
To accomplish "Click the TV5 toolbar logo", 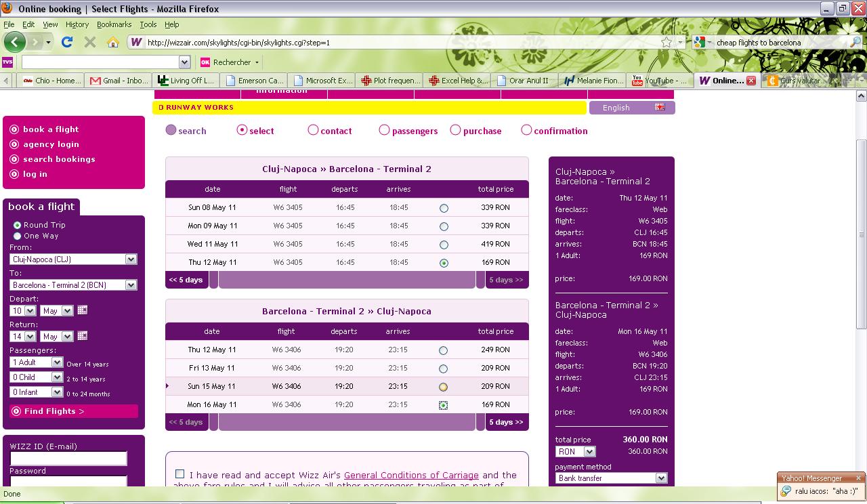I will [x=8, y=62].
